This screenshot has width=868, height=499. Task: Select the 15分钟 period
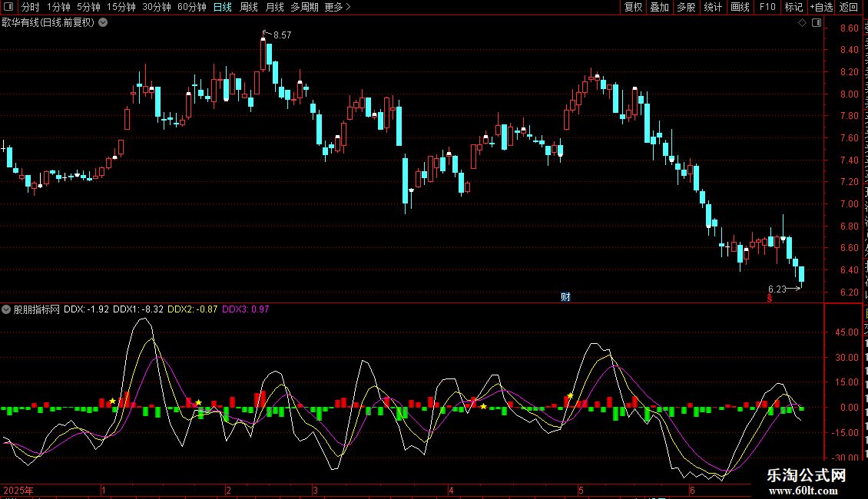click(121, 7)
